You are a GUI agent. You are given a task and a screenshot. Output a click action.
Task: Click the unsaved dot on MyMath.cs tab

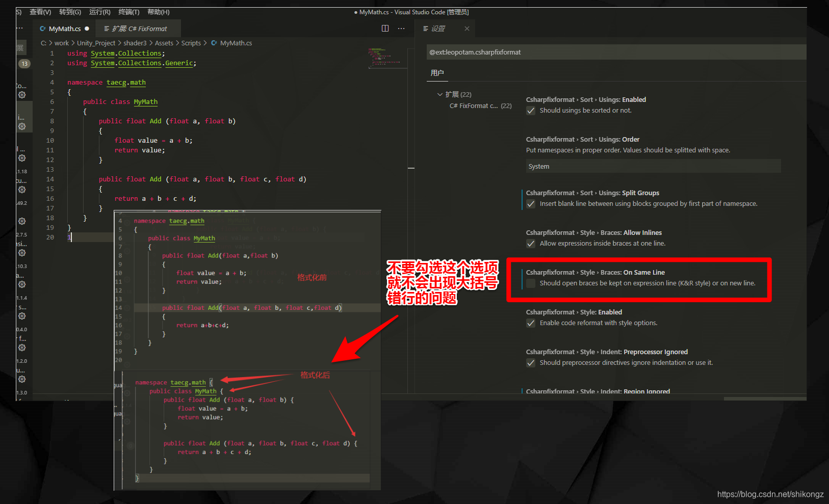click(87, 29)
